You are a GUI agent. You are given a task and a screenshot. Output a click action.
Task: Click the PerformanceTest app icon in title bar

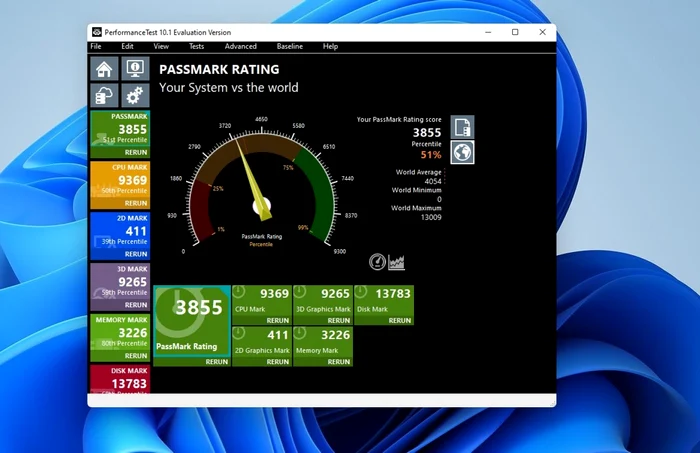tap(97, 32)
